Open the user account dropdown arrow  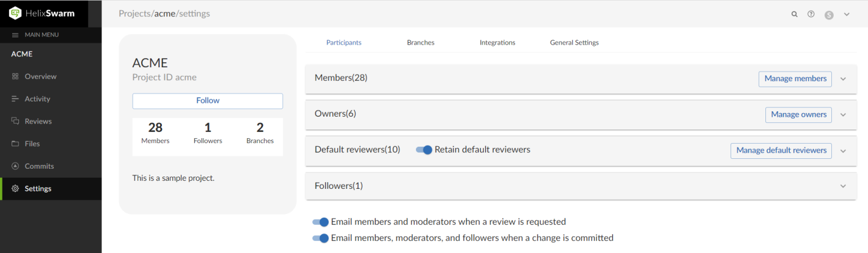[x=847, y=14]
